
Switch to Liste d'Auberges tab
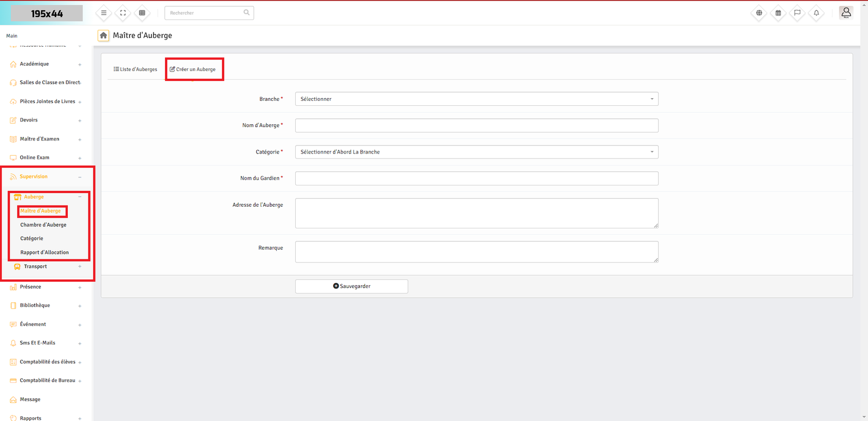click(x=136, y=69)
